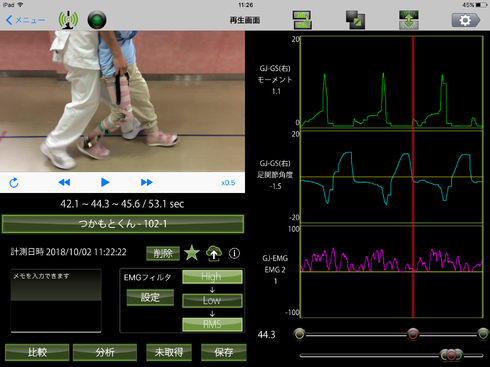Change the x0.5 playback speed
This screenshot has width=490, height=367.
click(228, 183)
